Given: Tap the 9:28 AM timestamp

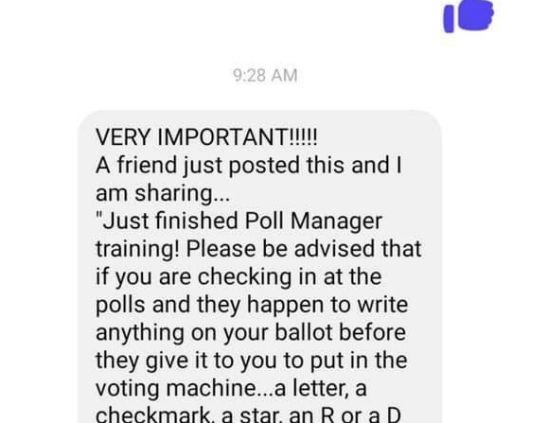Looking at the screenshot, I should click(x=265, y=76).
